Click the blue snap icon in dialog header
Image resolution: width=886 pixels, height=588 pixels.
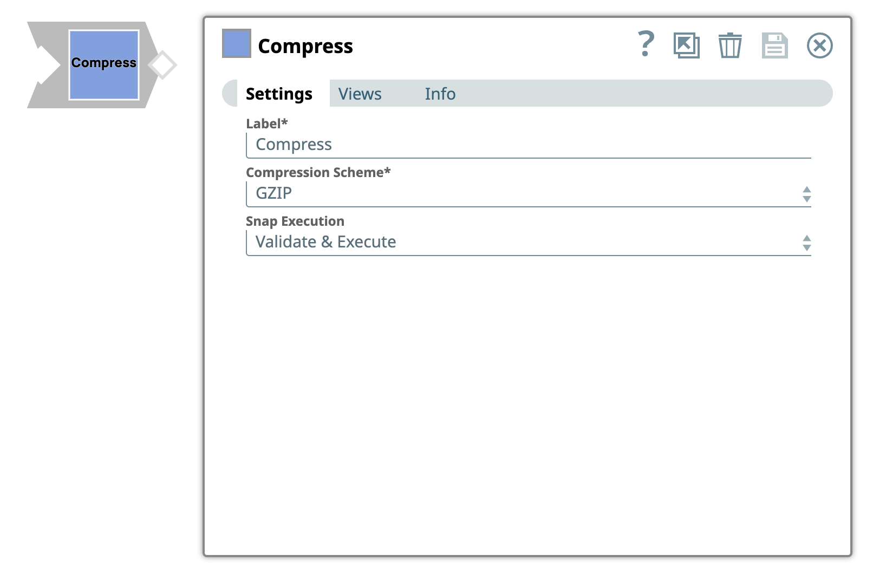[x=237, y=43]
